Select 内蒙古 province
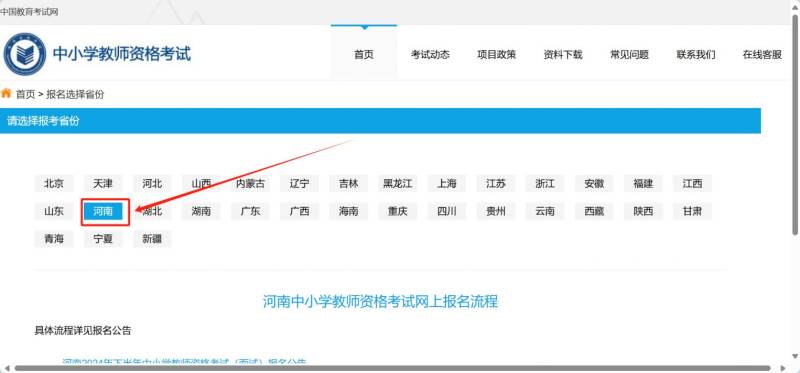This screenshot has height=373, width=800. [x=250, y=184]
